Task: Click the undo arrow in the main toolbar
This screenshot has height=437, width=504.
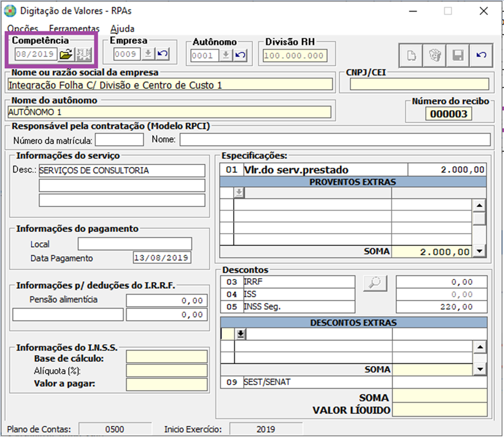Action: (x=481, y=55)
